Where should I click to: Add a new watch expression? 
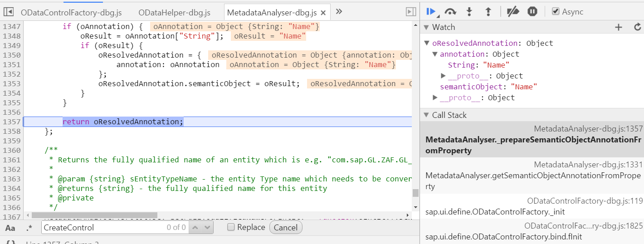coord(619,27)
